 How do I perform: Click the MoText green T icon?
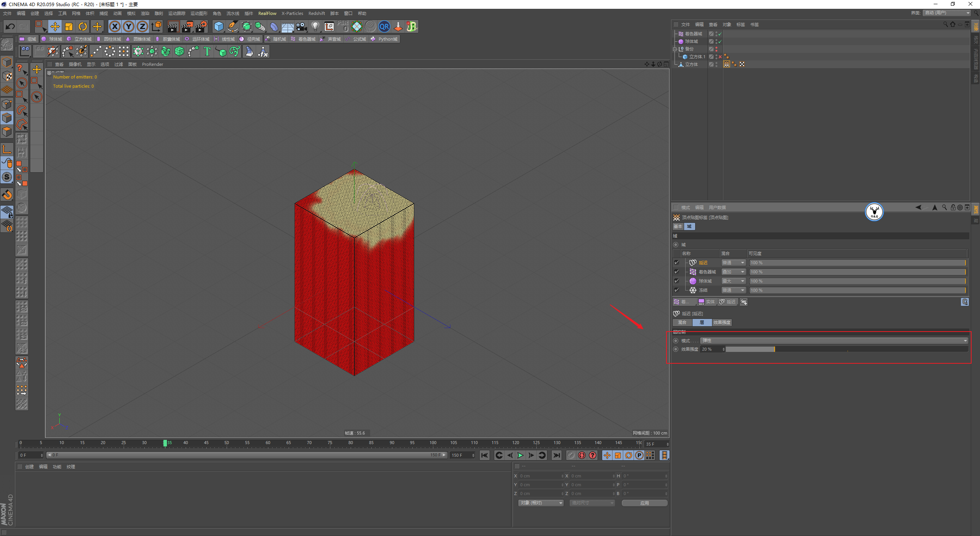(x=207, y=51)
